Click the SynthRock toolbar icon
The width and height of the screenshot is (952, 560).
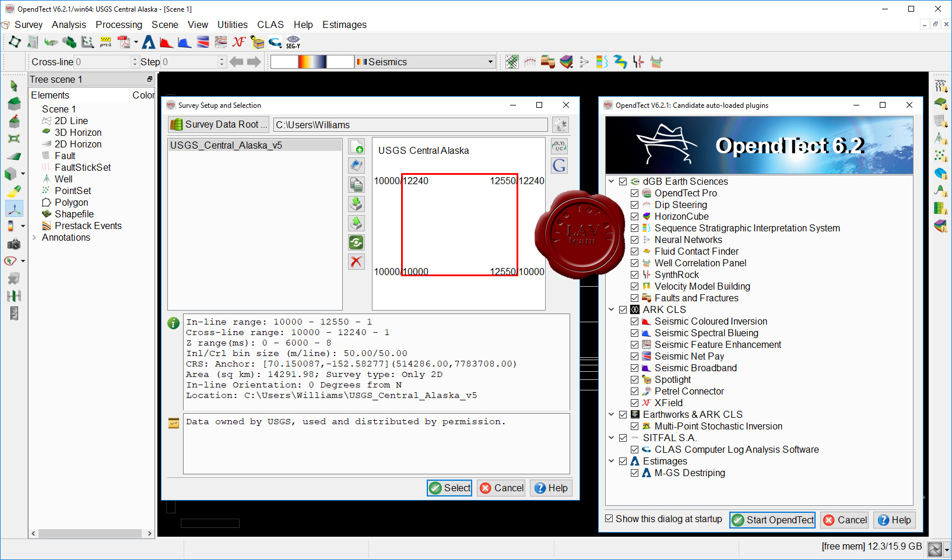coord(639,62)
